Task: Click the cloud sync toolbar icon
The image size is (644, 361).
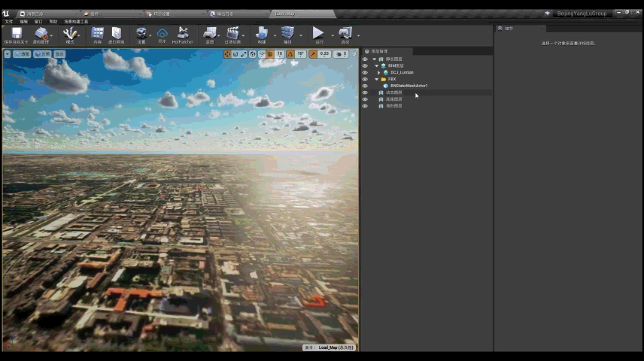Action: 162,34
